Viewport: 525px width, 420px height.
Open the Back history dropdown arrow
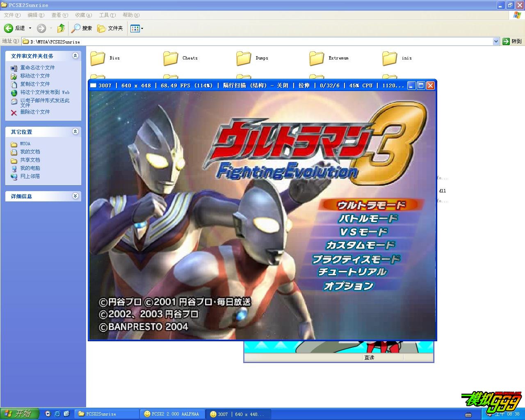click(x=30, y=28)
